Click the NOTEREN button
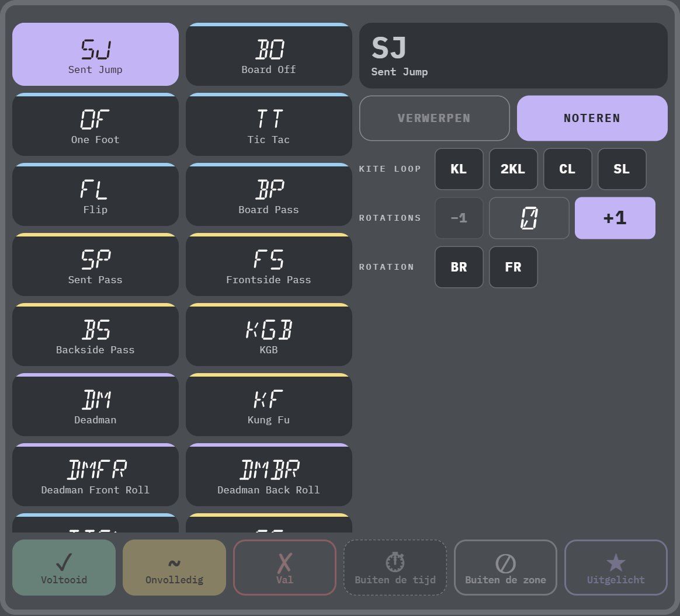The image size is (680, 616). pos(592,119)
